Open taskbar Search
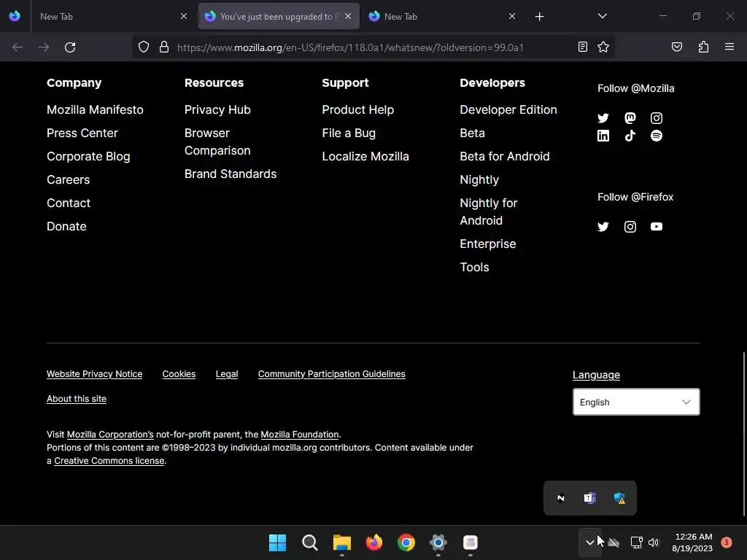The width and height of the screenshot is (747, 560). pyautogui.click(x=309, y=542)
